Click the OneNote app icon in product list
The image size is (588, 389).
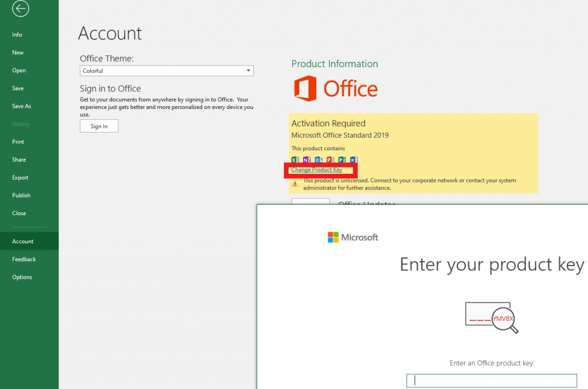pos(306,160)
